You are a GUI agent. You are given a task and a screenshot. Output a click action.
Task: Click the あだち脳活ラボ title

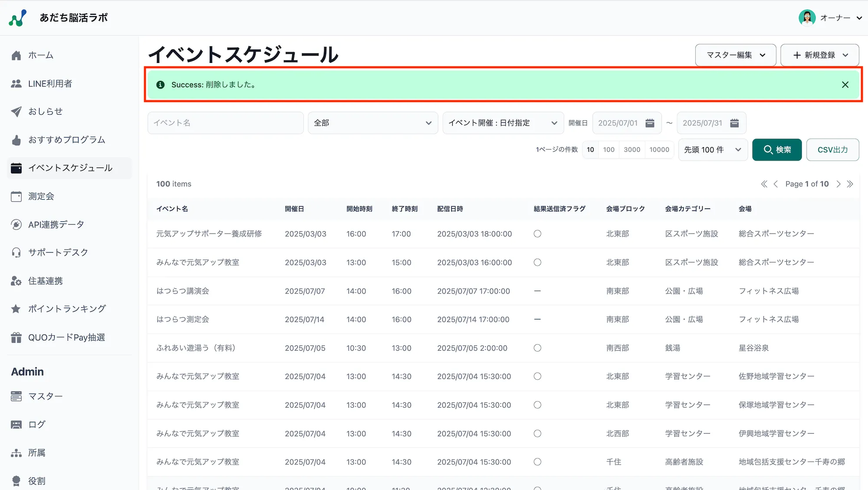point(74,18)
